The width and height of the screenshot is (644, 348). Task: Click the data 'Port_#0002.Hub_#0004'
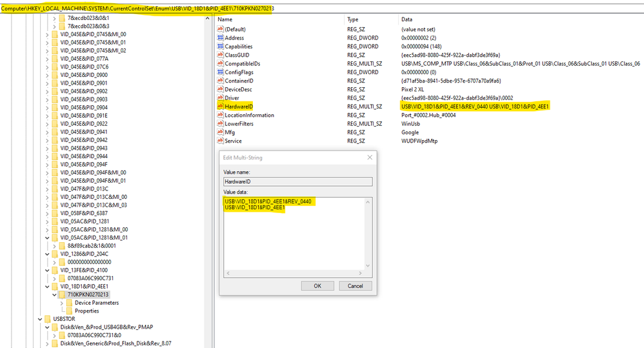click(428, 115)
